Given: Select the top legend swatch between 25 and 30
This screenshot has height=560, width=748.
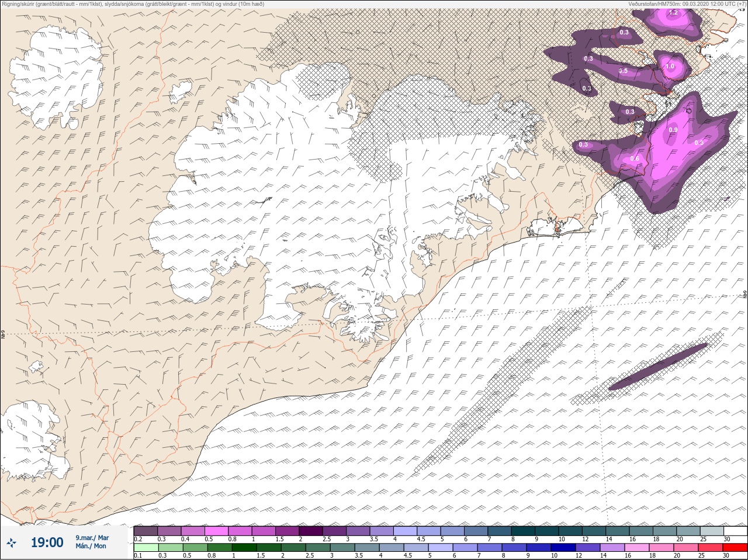Looking at the screenshot, I should [712, 531].
